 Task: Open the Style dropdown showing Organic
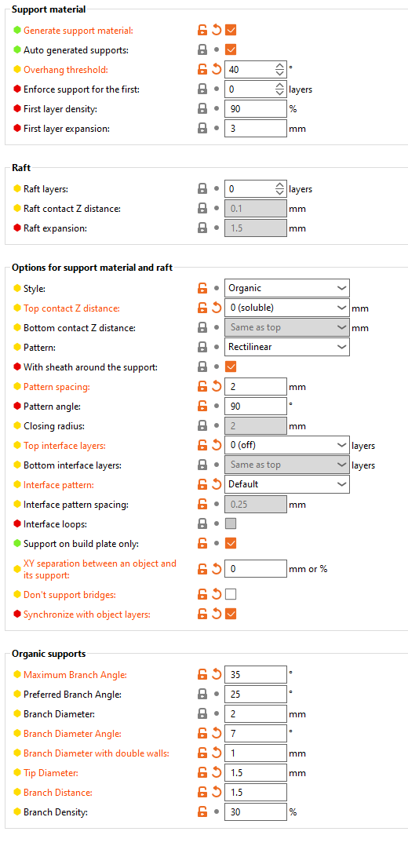286,288
